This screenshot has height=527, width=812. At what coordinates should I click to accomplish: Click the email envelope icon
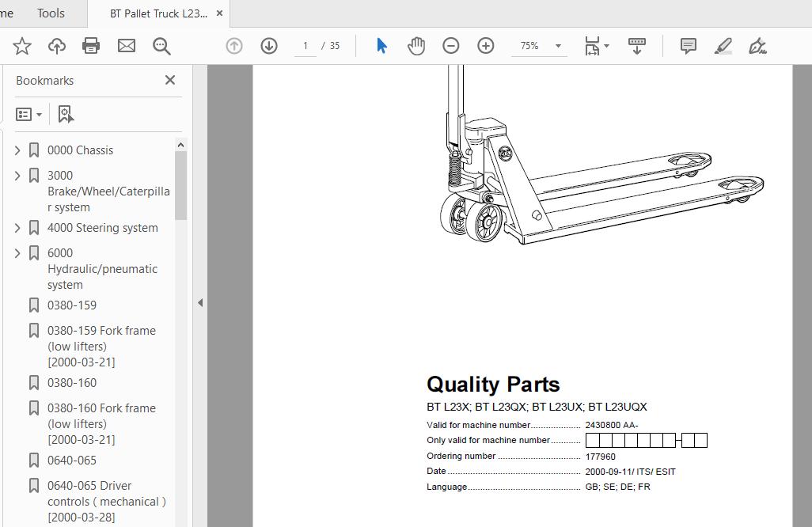(127, 46)
